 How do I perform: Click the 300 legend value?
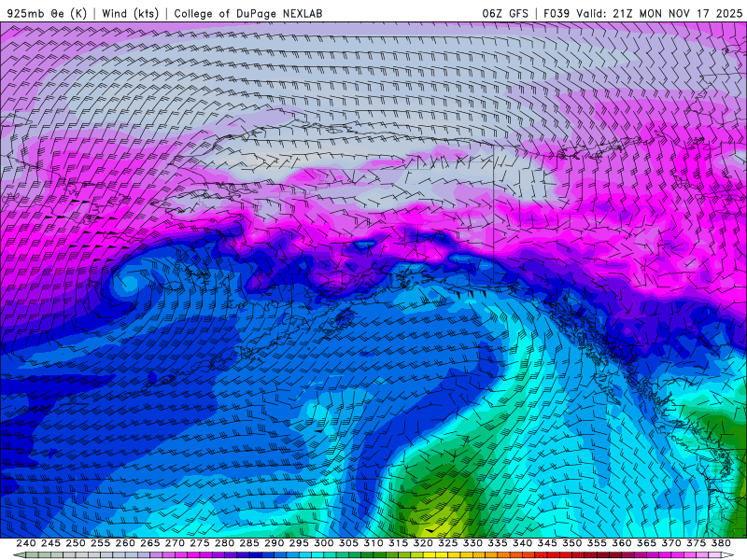pyautogui.click(x=323, y=543)
